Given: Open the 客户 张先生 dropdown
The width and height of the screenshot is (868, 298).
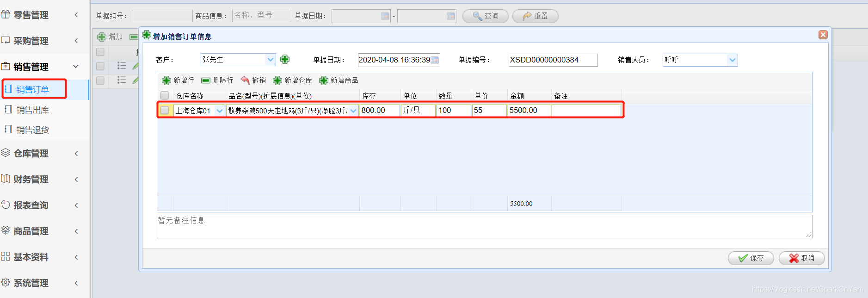Looking at the screenshot, I should (270, 60).
